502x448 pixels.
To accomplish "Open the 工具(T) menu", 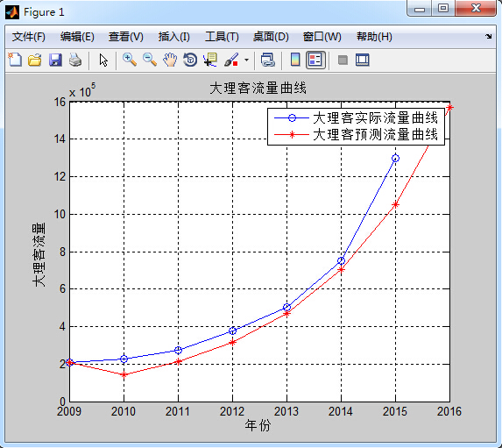I will click(222, 37).
